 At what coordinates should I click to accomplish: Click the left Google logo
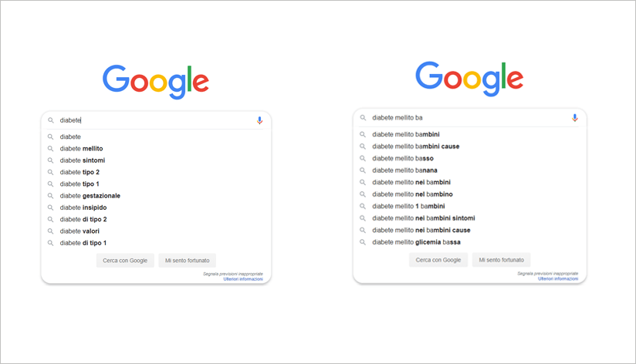(156, 82)
